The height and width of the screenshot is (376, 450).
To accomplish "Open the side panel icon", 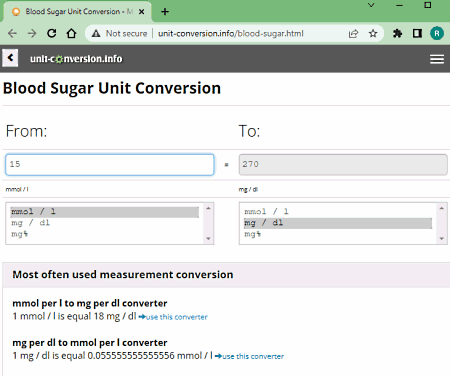I will click(x=417, y=33).
